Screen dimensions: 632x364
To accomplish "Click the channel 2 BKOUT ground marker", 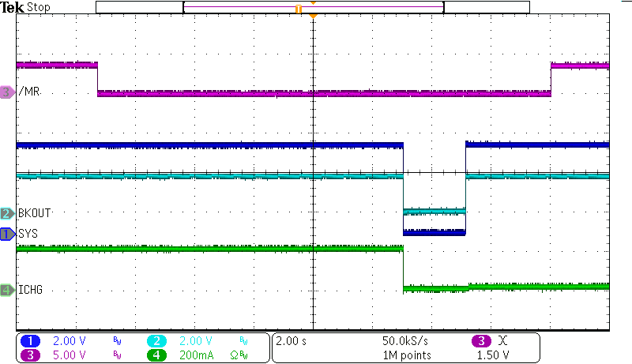I will pos(7,213).
